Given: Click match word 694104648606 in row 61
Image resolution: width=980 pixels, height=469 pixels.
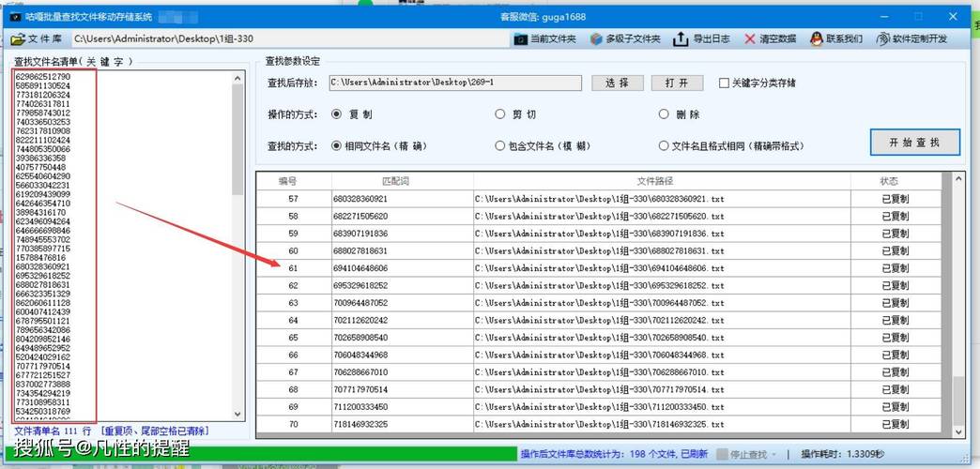Looking at the screenshot, I should (360, 268).
